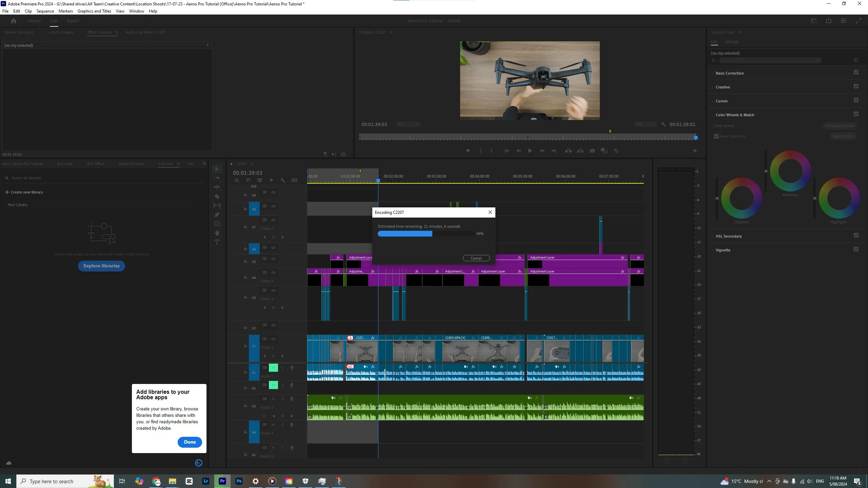The image size is (868, 488).
Task: Toggle the mute button on track A1
Action: [273, 368]
